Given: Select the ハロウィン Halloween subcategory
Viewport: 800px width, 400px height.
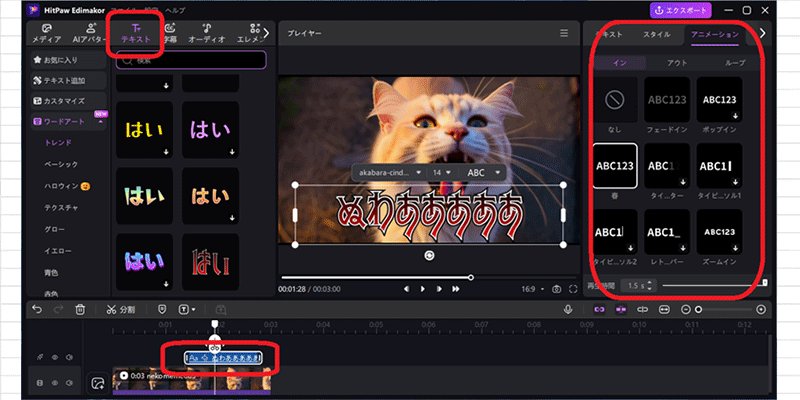Looking at the screenshot, I should (x=67, y=186).
